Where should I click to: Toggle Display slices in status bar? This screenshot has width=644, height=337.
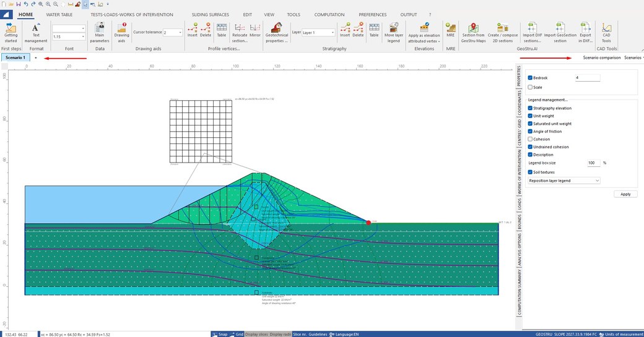257,334
